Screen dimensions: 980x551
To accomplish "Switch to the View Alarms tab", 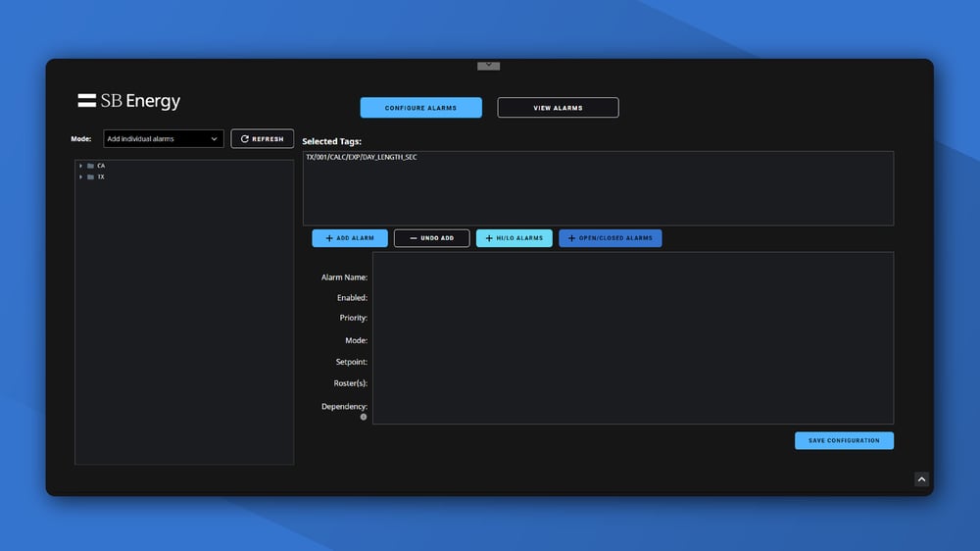I will (x=558, y=108).
